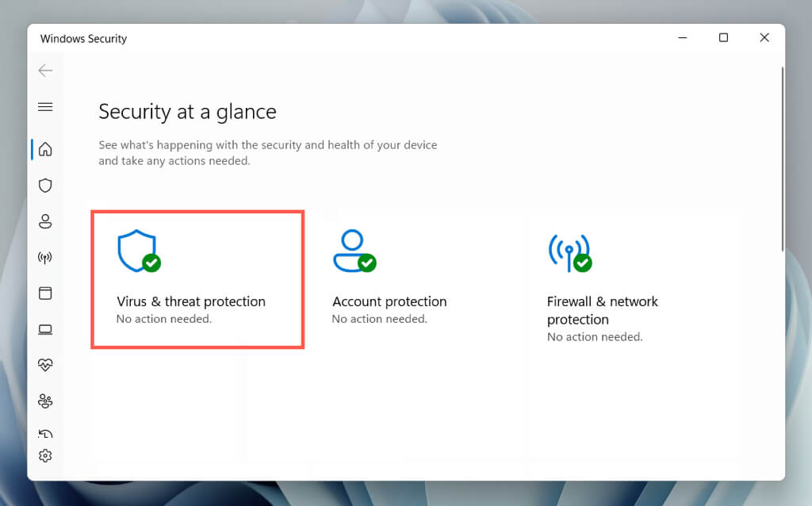Image resolution: width=812 pixels, height=506 pixels.
Task: Maximize the Windows Security window
Action: pyautogui.click(x=723, y=38)
